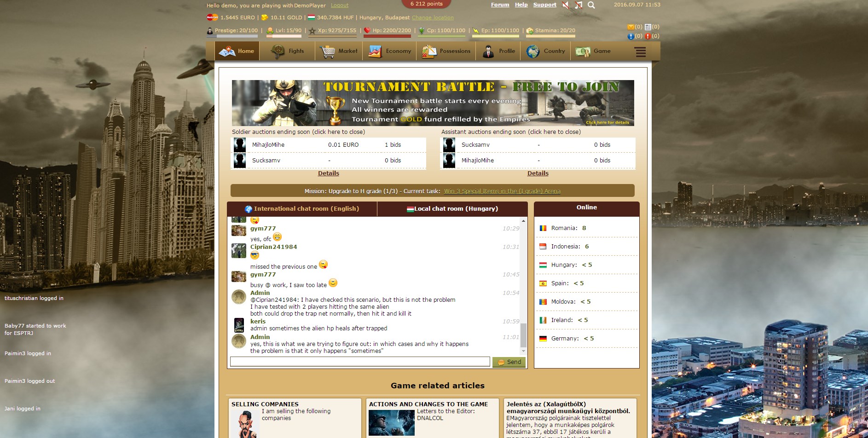
Task: Toggle the muted sound effects speaker icon
Action: (x=566, y=5)
